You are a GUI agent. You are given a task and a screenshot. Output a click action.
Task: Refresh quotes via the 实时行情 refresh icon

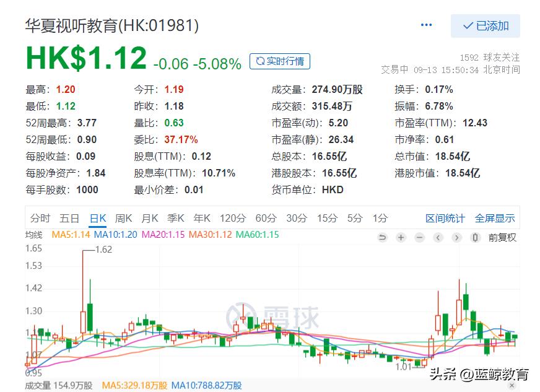259,61
